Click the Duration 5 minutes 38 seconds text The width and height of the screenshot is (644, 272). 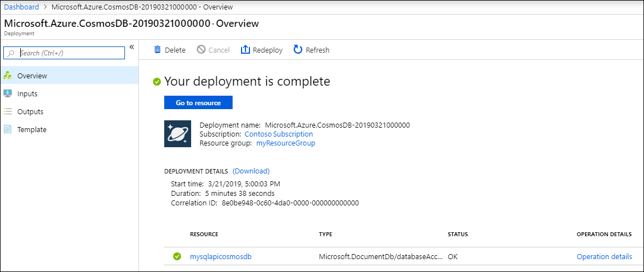[240, 193]
